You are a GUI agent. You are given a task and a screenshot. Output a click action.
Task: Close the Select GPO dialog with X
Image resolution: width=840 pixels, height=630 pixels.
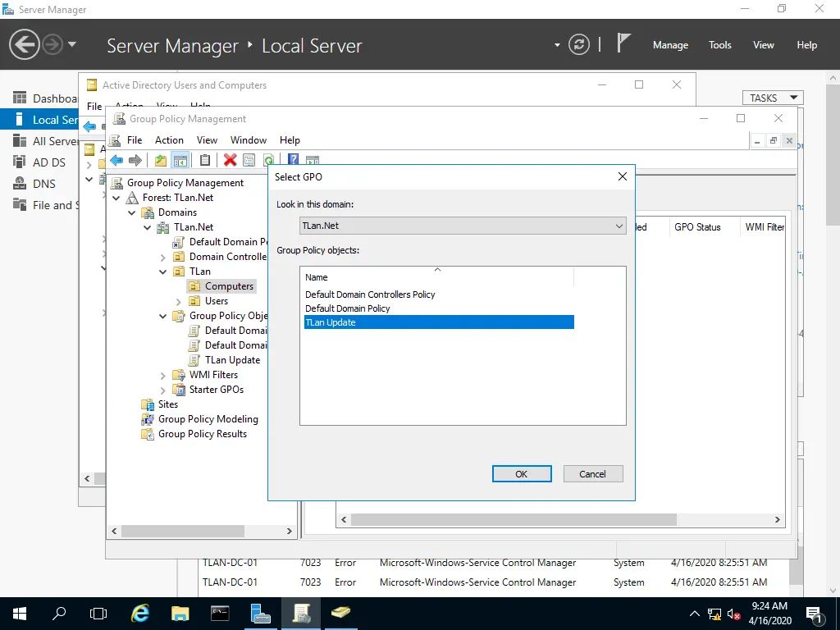(x=623, y=177)
